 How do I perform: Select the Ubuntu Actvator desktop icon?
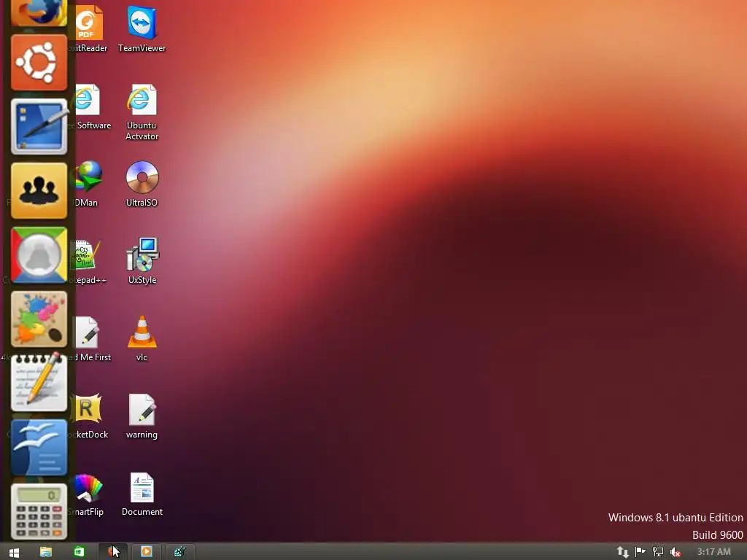(142, 112)
